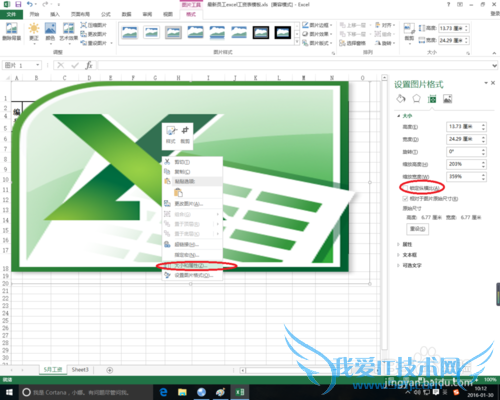
Task: Toggle Lock aspect ratio (锁定纵横比) checkbox
Action: coord(406,188)
